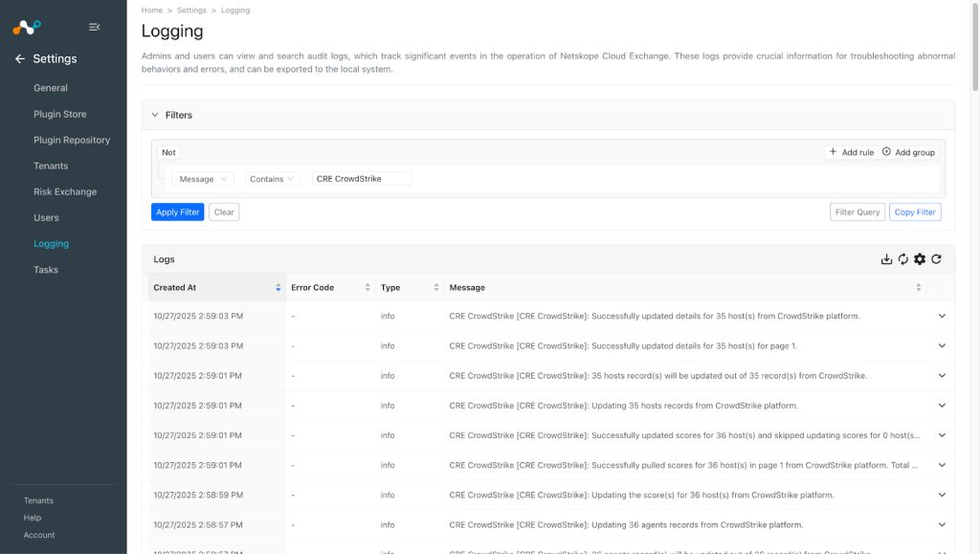Go back using Settings arrow icon
This screenshot has height=554, width=980.
click(x=20, y=58)
